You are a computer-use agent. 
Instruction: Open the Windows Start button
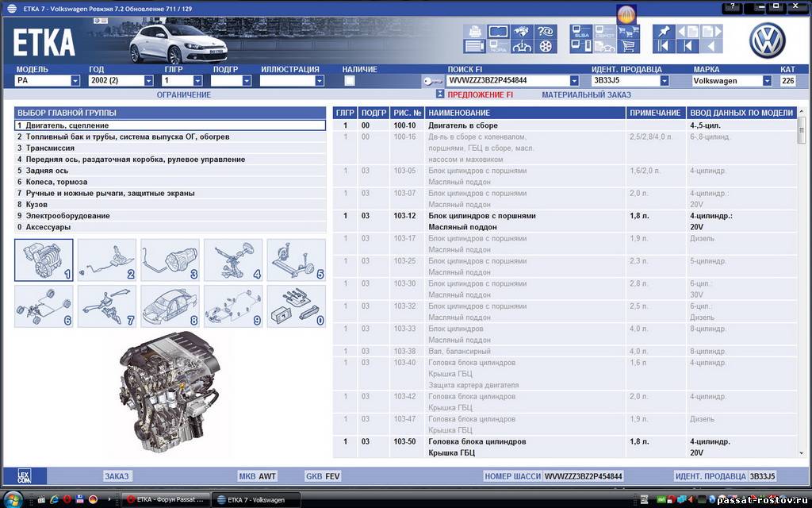[13, 500]
